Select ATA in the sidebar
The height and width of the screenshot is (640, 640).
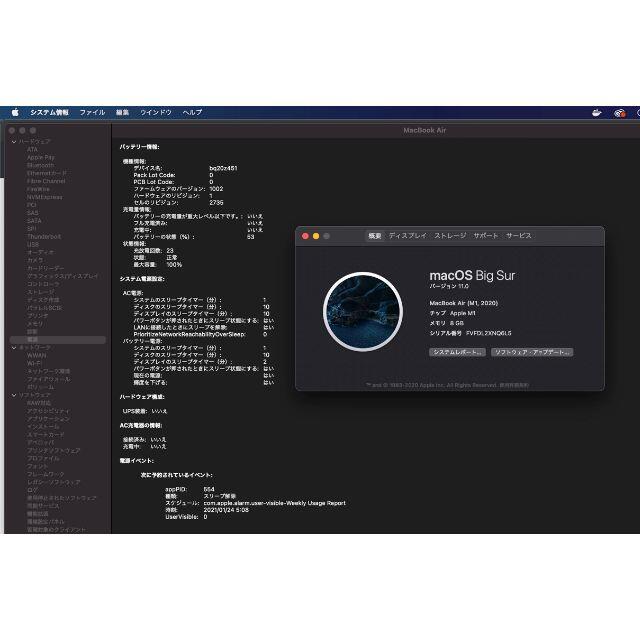coord(32,149)
